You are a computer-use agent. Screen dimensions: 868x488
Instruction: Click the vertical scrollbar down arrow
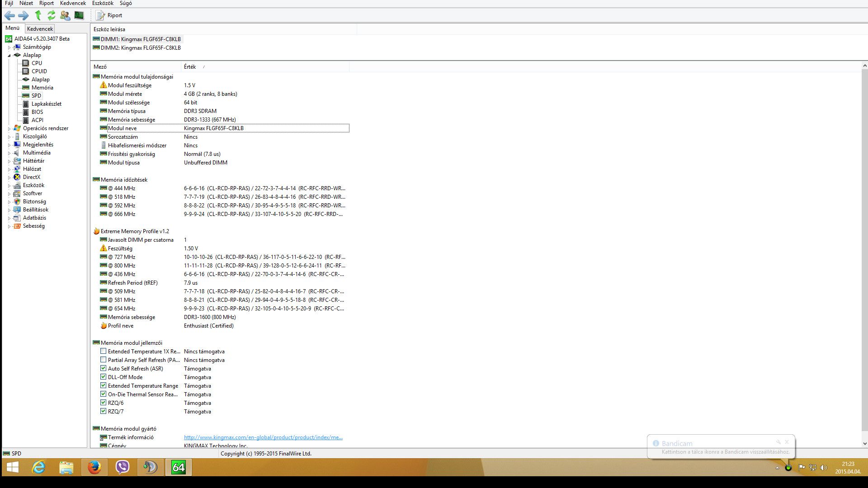tap(864, 444)
